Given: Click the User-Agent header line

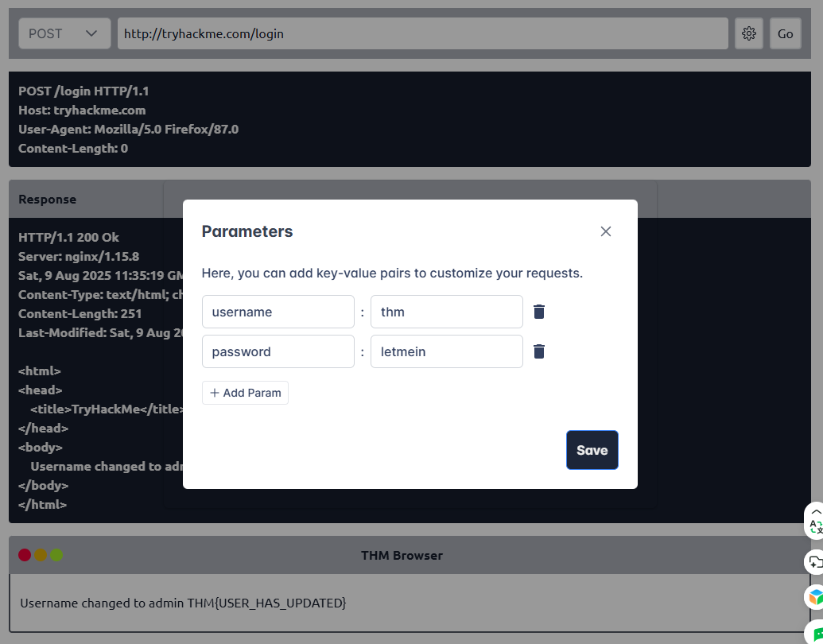Looking at the screenshot, I should (129, 129).
